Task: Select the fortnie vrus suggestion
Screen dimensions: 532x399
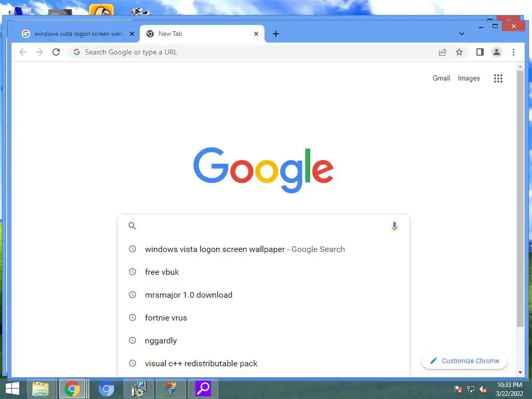Action: 263,317
